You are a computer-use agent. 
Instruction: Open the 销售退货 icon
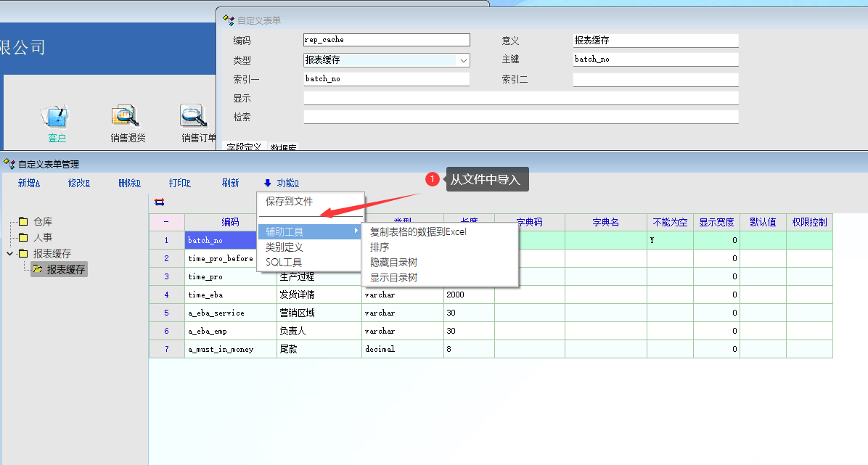pyautogui.click(x=126, y=116)
